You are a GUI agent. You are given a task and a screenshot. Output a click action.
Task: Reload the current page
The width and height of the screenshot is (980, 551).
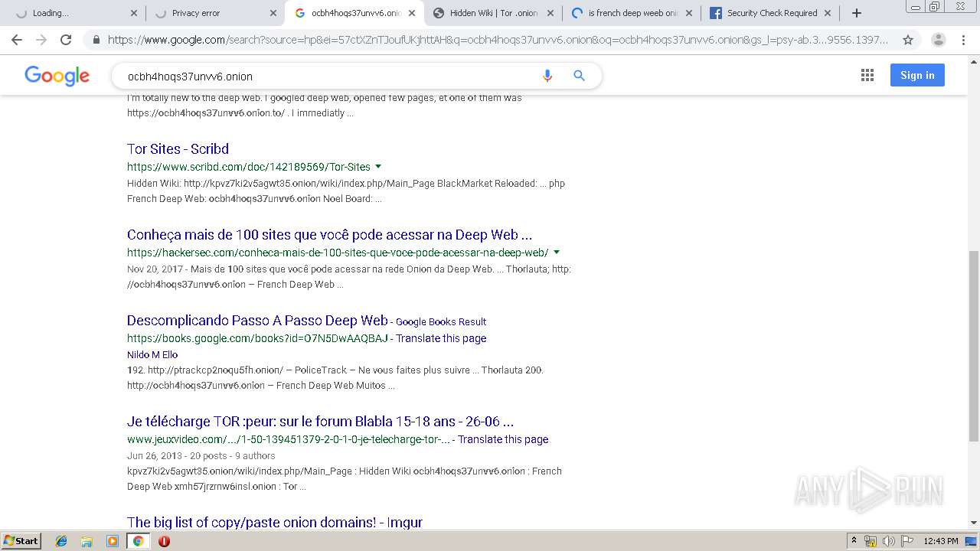point(66,40)
